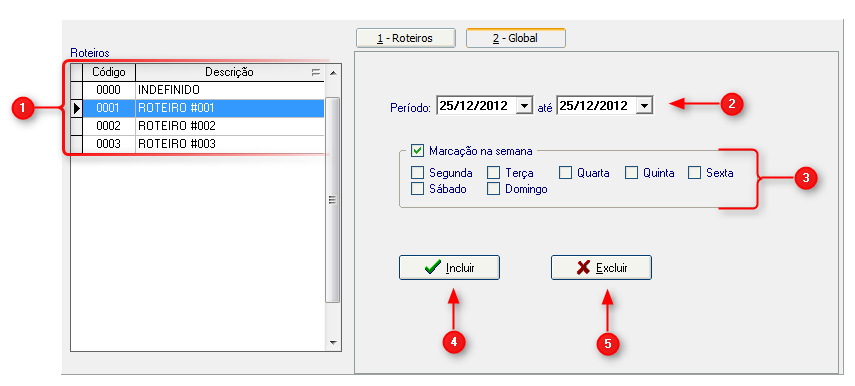Click the Descrição column header

229,72
